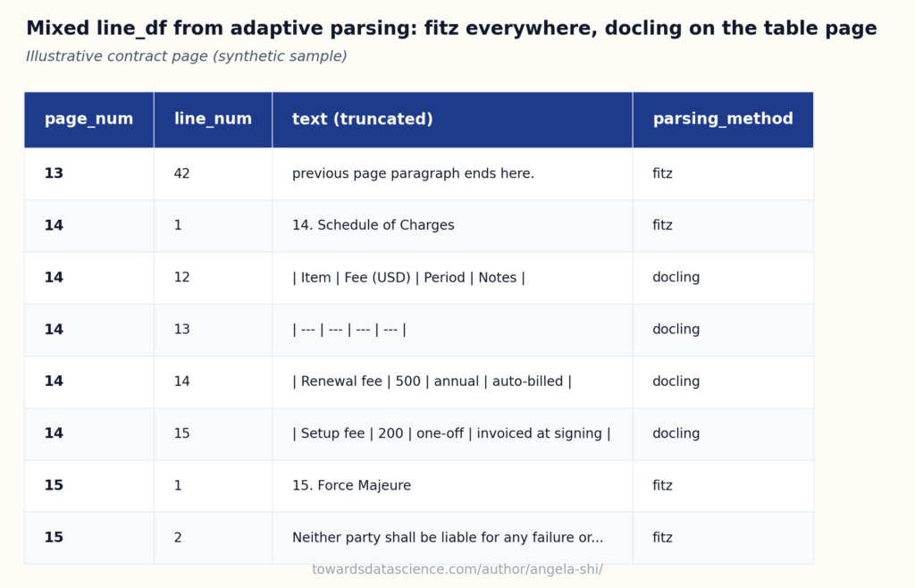Click the page_num column header
915x588 pixels.
[88, 119]
